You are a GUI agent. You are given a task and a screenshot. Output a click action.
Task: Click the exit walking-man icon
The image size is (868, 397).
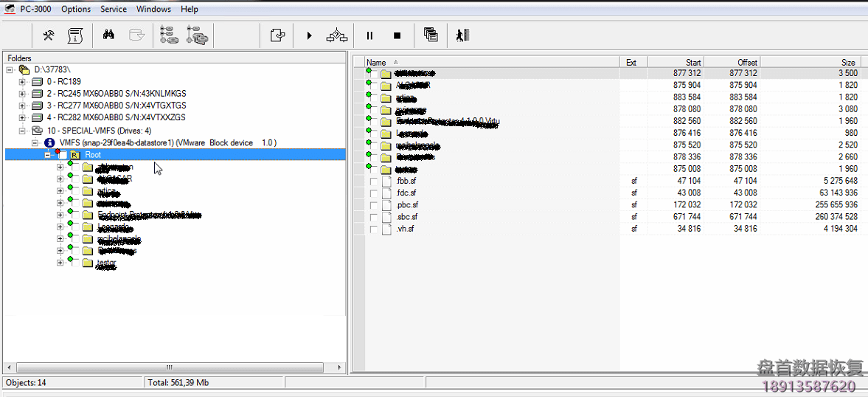[463, 35]
